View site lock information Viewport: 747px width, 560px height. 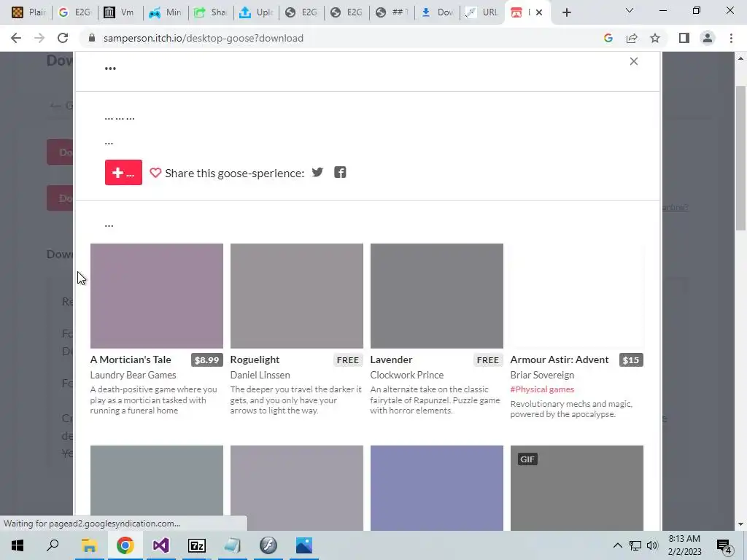tap(92, 38)
